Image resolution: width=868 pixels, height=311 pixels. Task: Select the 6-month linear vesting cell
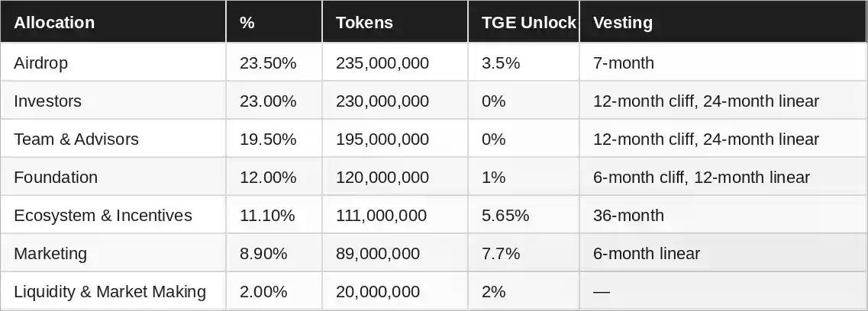tap(646, 254)
